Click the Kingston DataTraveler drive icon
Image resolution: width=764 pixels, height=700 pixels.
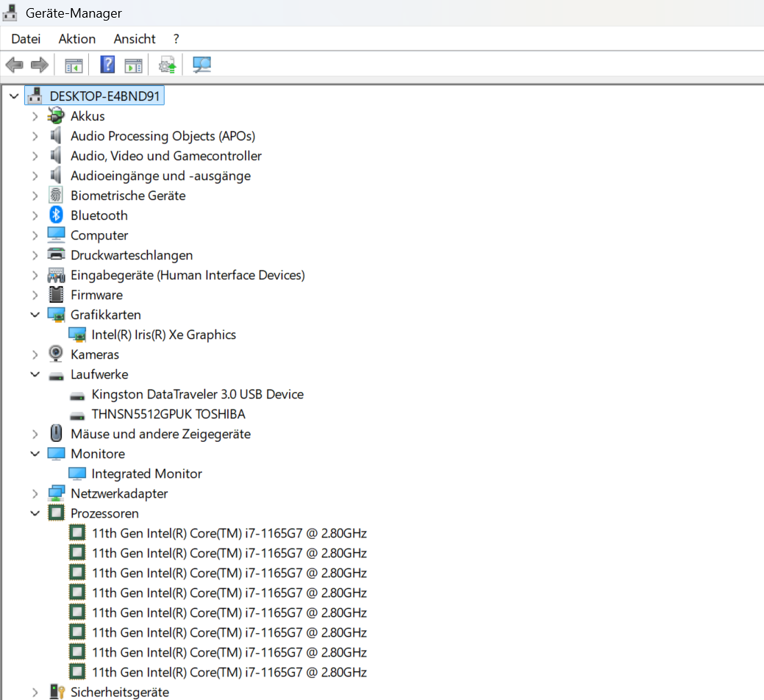[77, 396]
